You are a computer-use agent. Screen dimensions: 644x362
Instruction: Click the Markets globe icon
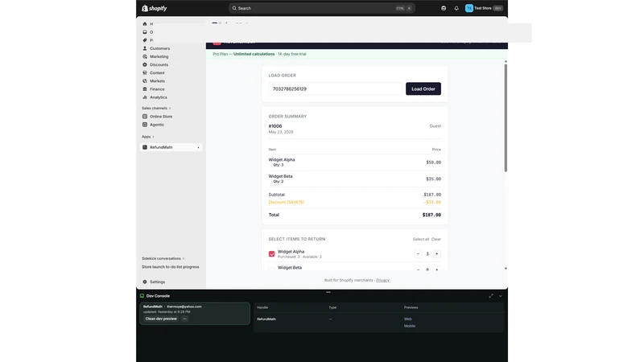click(x=145, y=81)
